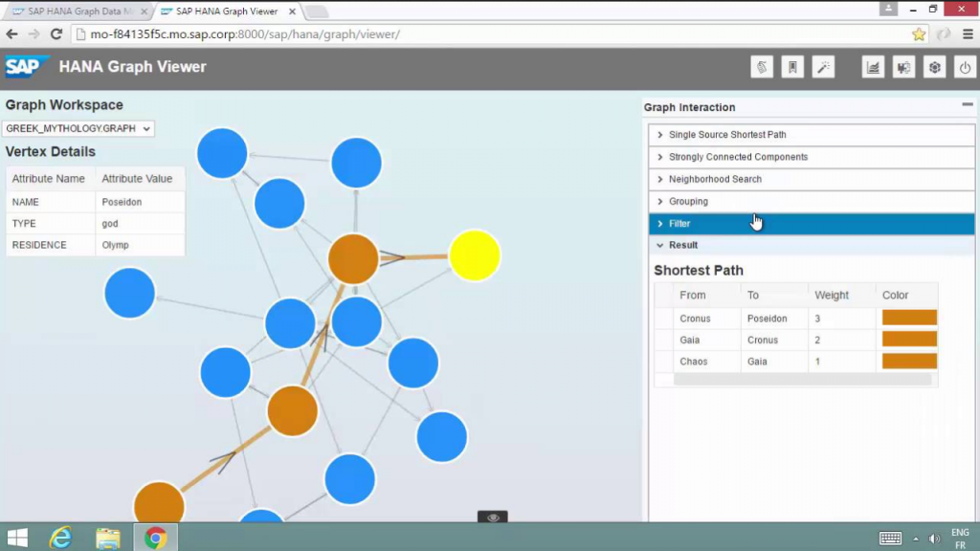The width and height of the screenshot is (980, 551).
Task: Open the GREEK_MYTHOLOGY.GRAPH workspace dropdown
Action: [78, 128]
